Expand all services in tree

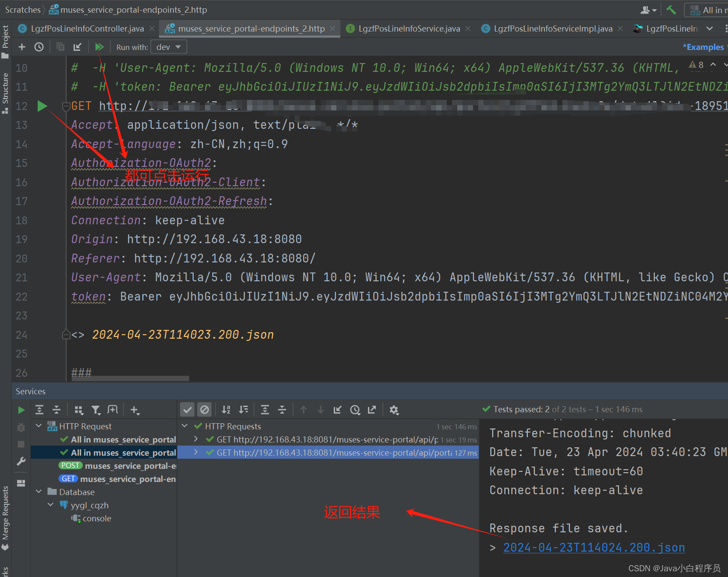(39, 410)
